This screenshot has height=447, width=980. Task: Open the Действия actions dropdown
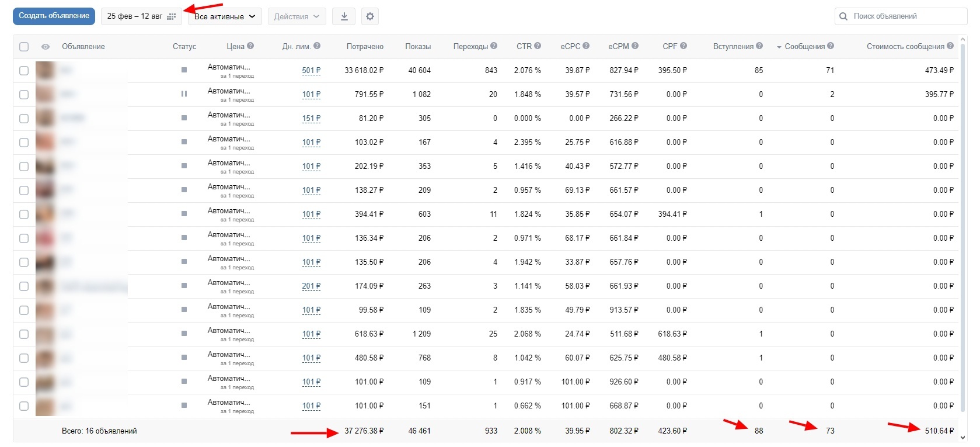point(297,16)
